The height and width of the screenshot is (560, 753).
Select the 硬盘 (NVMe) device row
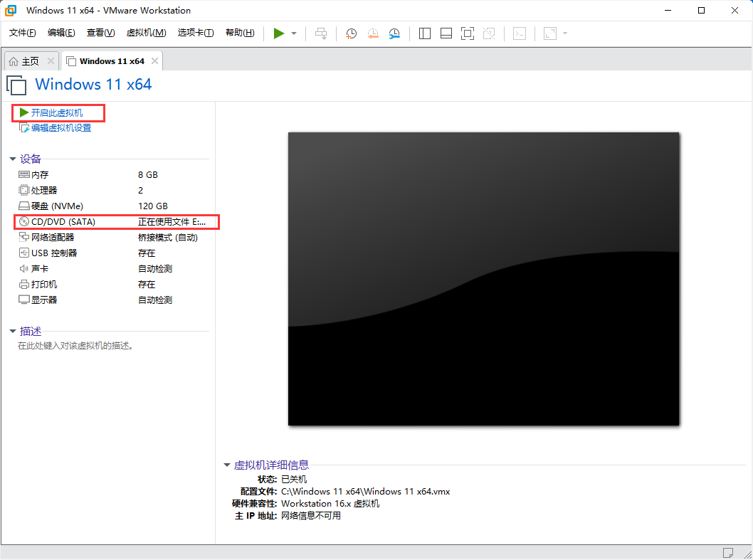coord(113,206)
